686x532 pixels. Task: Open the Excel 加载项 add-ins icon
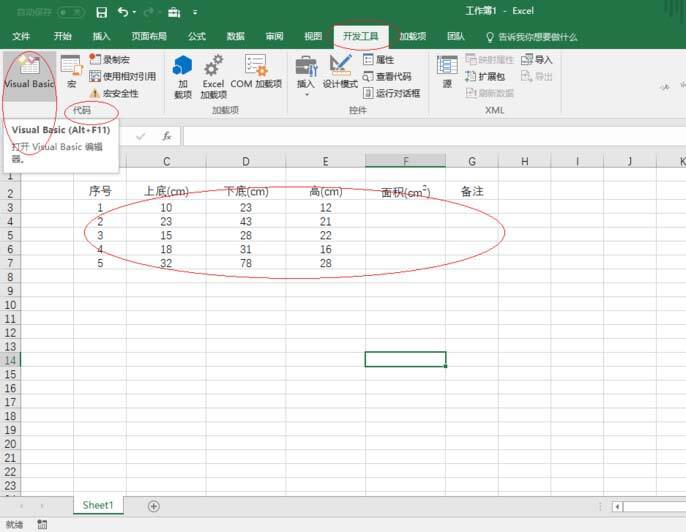[x=213, y=76]
